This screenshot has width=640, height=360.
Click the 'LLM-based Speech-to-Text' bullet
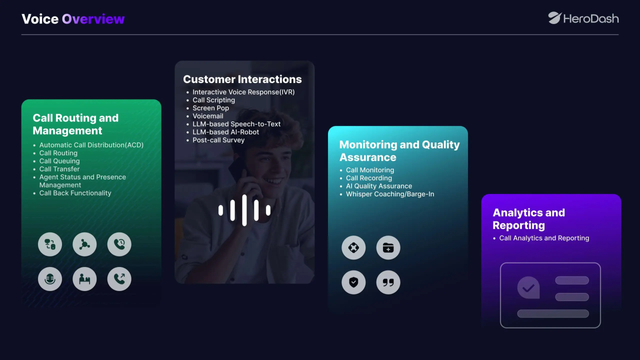(x=237, y=124)
